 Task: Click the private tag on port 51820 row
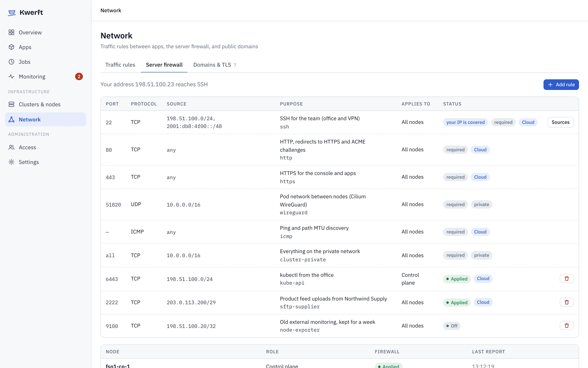pos(482,204)
